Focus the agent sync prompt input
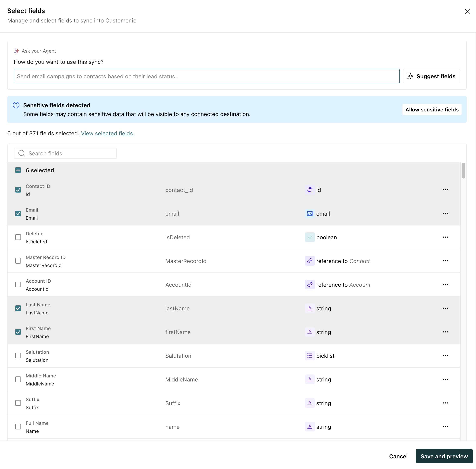 pos(206,76)
